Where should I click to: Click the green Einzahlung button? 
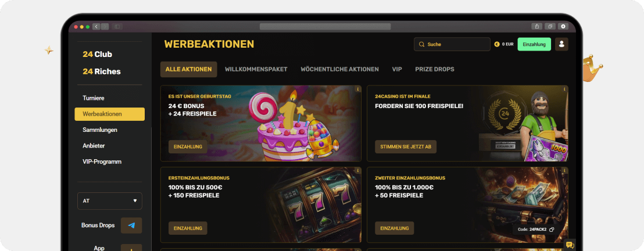point(534,44)
